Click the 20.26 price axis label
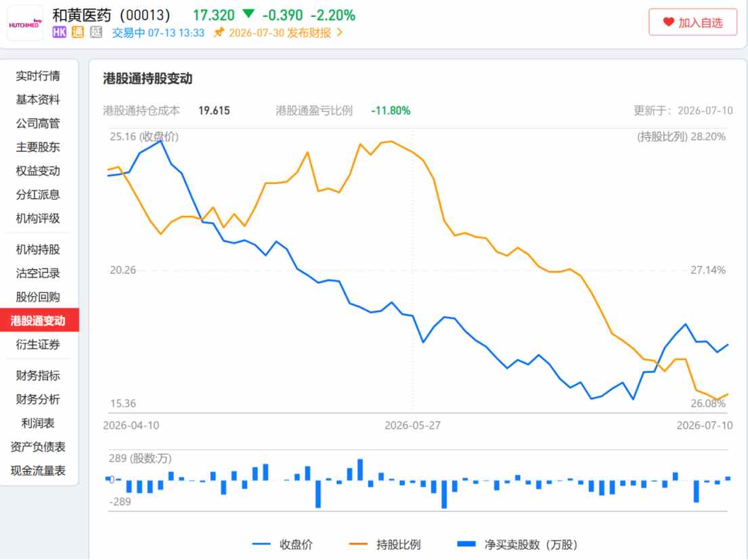 (123, 271)
